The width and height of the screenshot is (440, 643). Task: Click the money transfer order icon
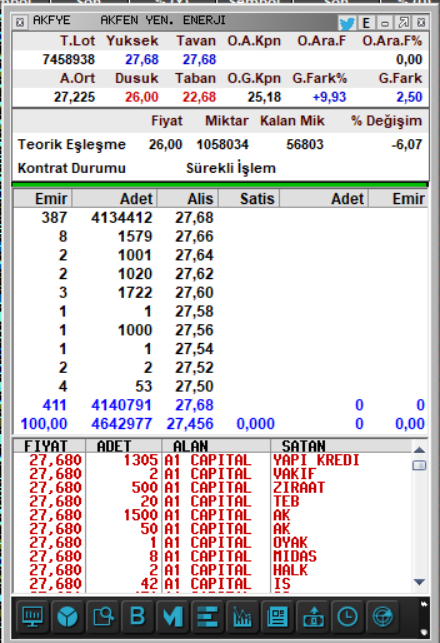(x=313, y=616)
